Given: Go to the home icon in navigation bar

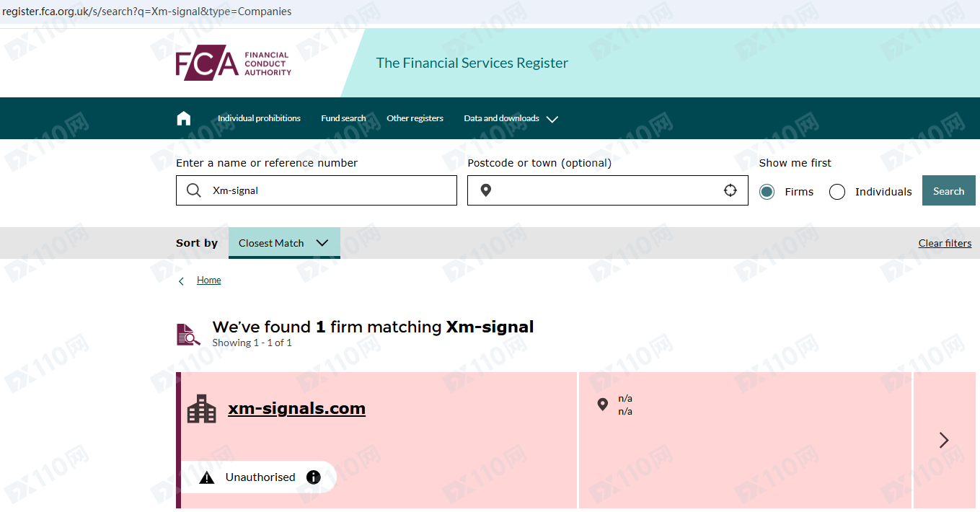Looking at the screenshot, I should [x=184, y=118].
